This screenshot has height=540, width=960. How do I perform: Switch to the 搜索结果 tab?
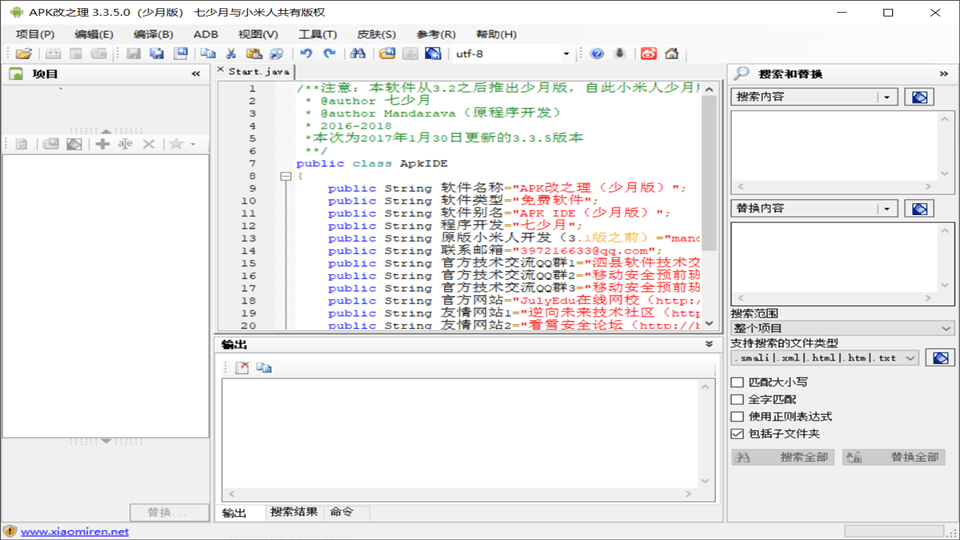294,512
